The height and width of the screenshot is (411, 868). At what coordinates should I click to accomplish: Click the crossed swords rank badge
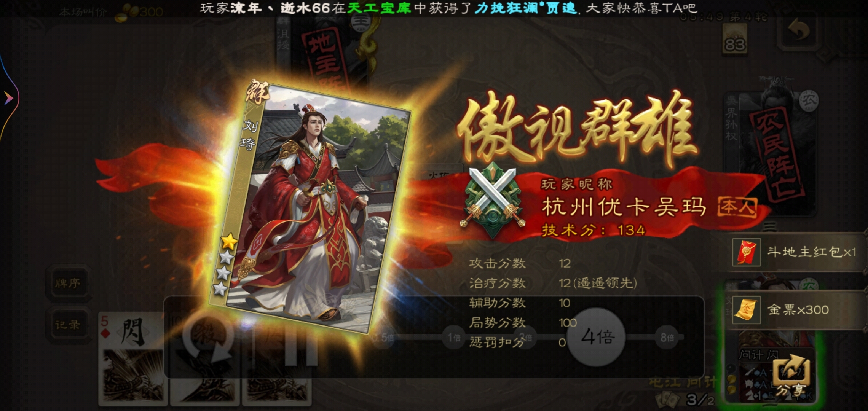tap(492, 201)
